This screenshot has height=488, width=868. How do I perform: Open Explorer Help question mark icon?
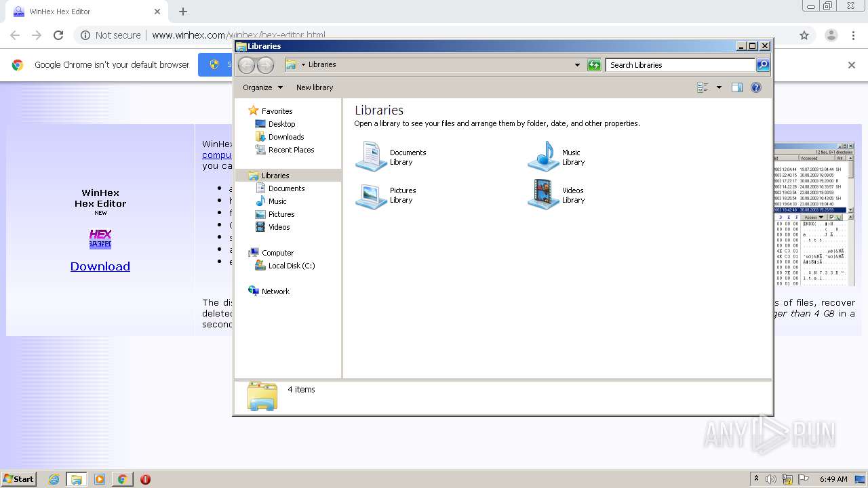click(x=756, y=87)
